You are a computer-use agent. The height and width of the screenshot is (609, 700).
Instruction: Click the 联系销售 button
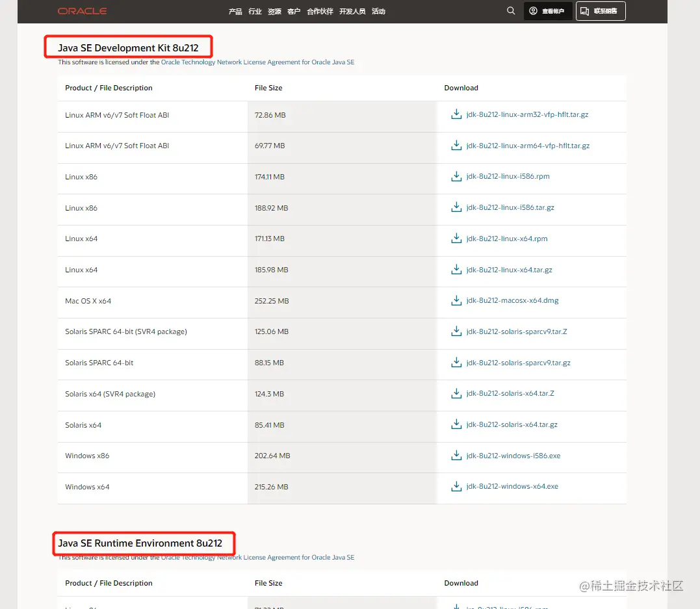(x=601, y=11)
